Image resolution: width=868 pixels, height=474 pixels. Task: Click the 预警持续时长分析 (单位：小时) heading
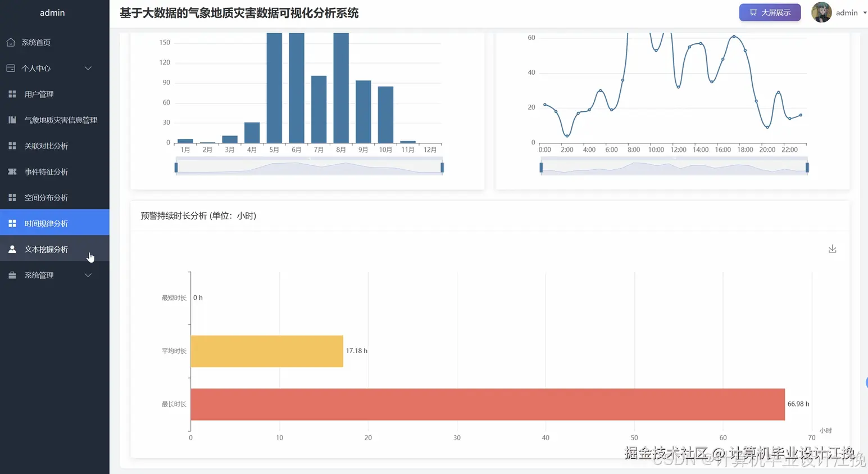click(x=198, y=216)
